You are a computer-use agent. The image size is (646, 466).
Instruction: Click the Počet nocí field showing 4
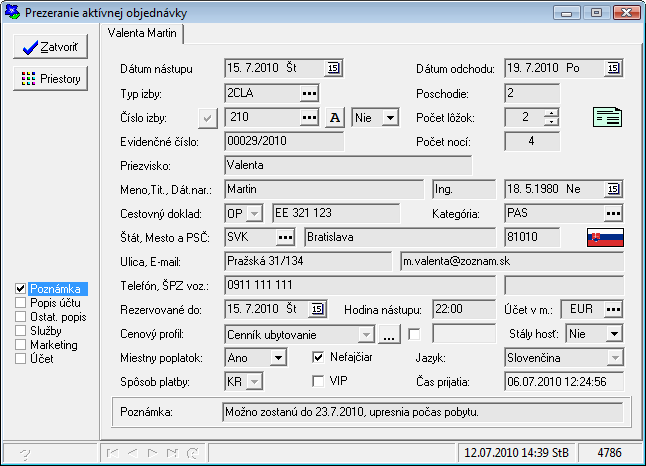point(532,142)
